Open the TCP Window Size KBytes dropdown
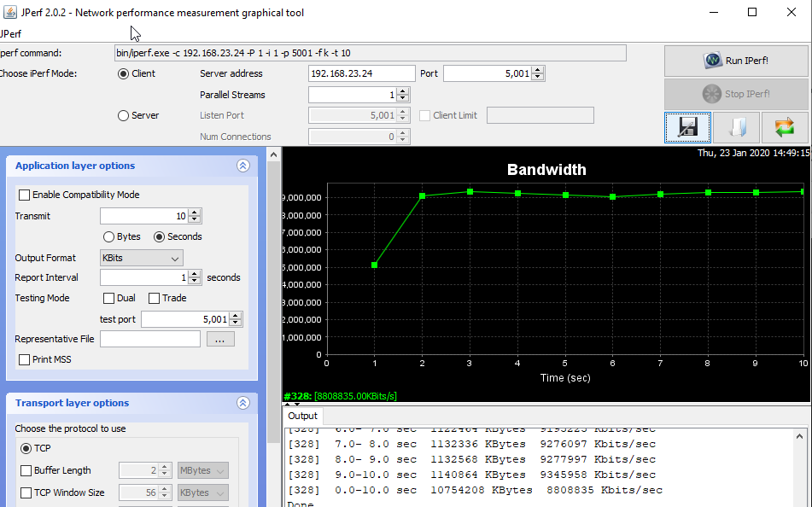Screen dimensions: 812x507 point(202,493)
